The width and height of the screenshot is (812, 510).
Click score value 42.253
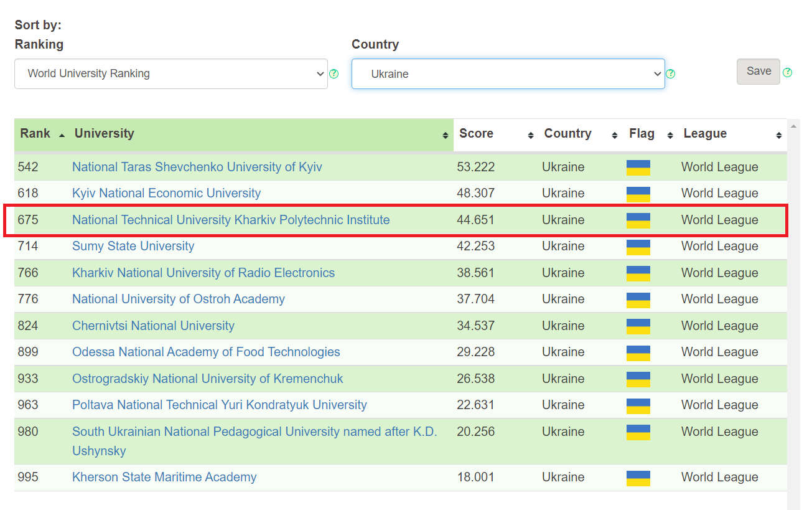tap(475, 246)
